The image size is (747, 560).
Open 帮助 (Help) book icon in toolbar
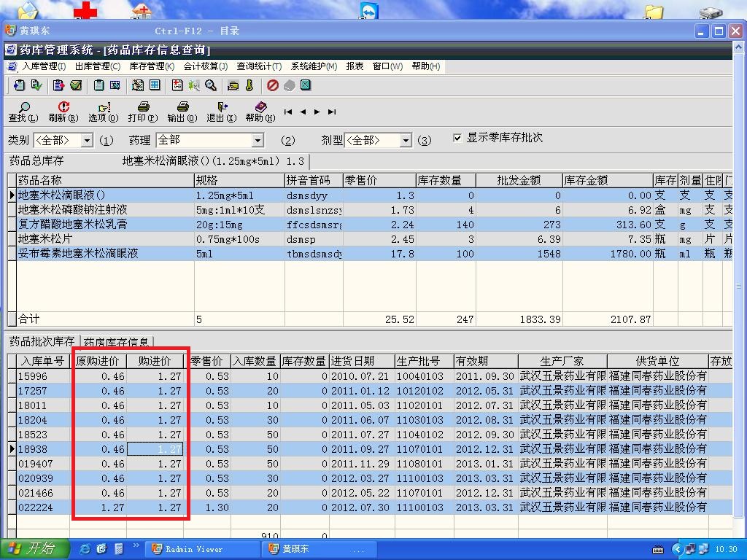click(x=260, y=108)
